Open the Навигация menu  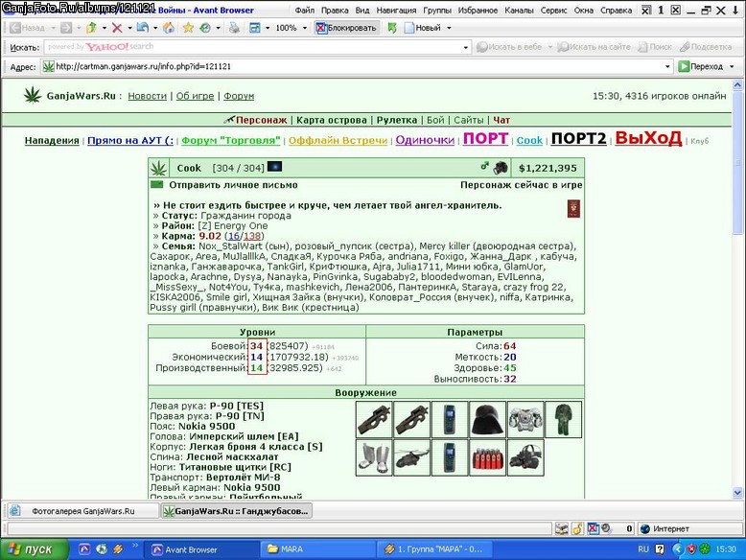click(396, 10)
